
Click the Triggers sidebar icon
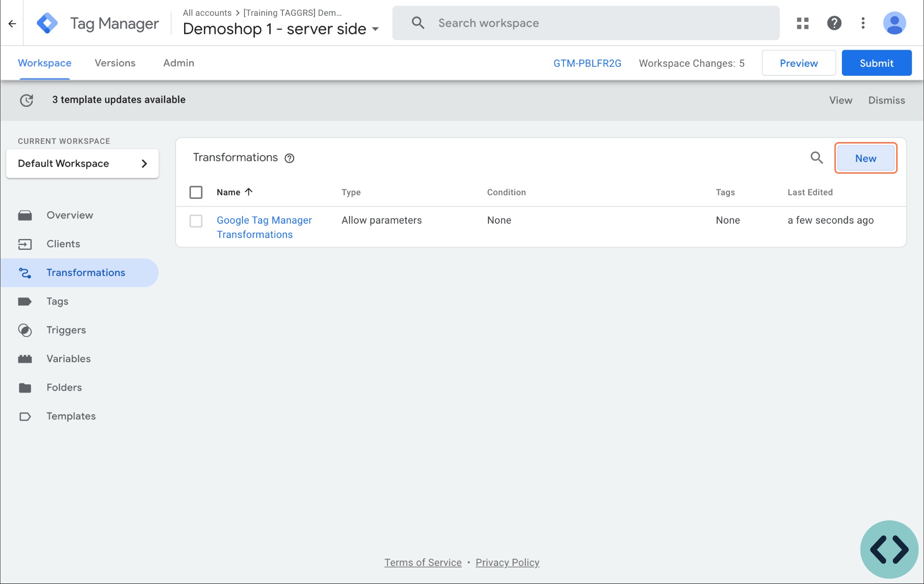click(x=25, y=331)
